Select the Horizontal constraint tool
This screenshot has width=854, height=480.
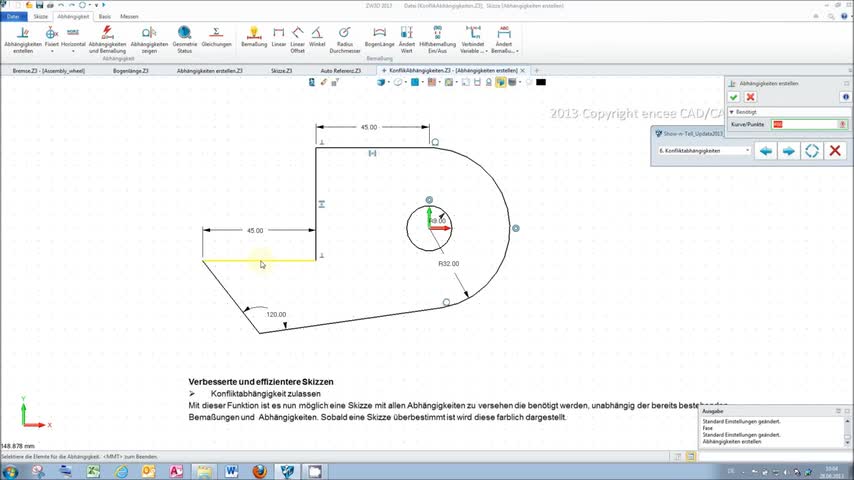(x=73, y=36)
